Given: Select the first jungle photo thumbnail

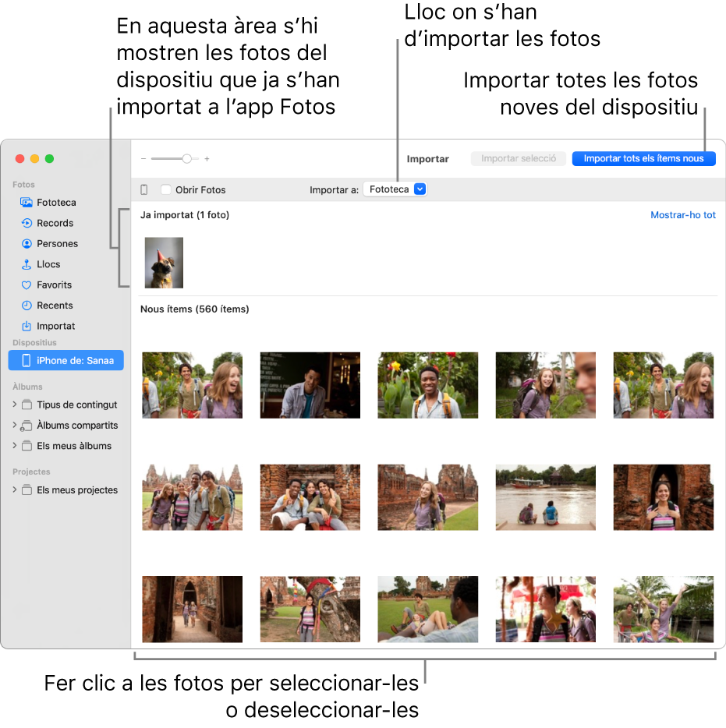Looking at the screenshot, I should pos(192,385).
